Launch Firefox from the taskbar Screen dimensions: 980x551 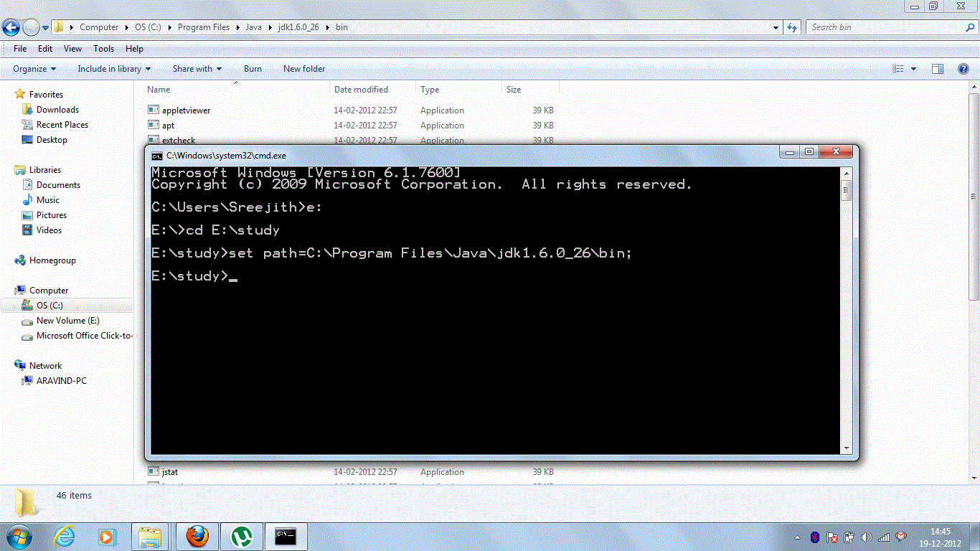click(x=197, y=536)
